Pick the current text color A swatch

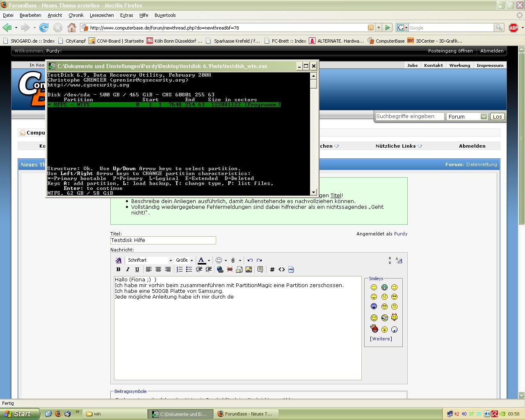click(201, 260)
